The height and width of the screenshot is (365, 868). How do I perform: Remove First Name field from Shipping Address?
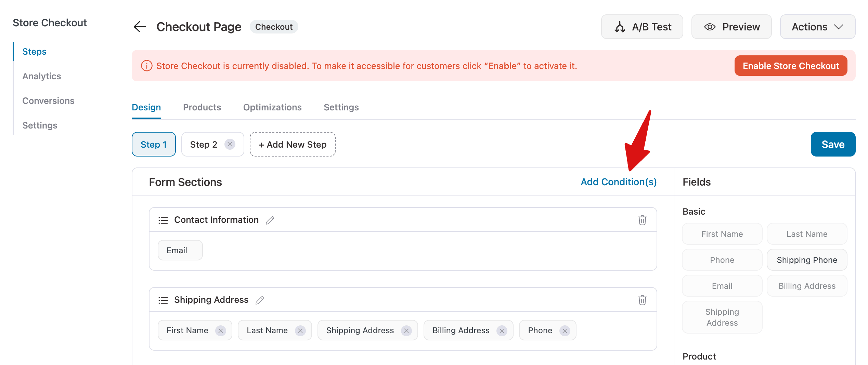click(221, 330)
